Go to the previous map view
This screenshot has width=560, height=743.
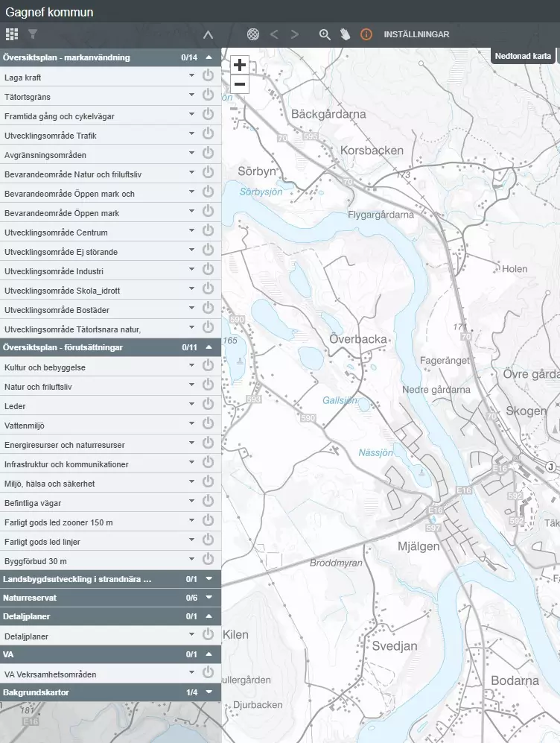click(274, 34)
